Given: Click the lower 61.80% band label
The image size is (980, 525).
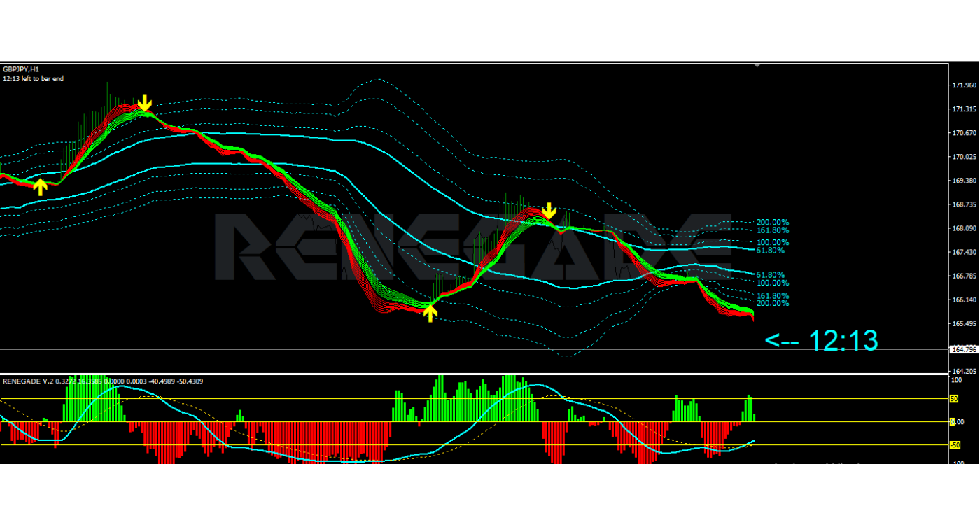Looking at the screenshot, I should tap(770, 275).
